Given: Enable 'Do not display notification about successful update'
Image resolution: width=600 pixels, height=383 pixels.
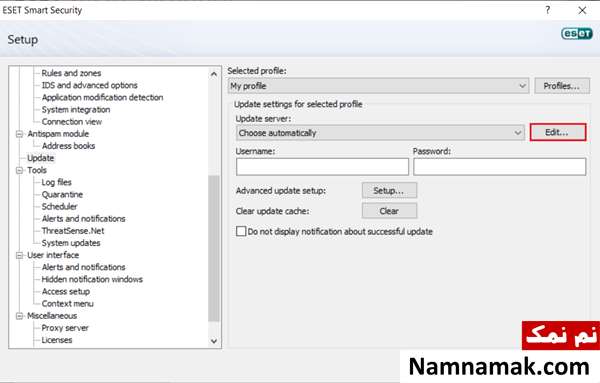Looking at the screenshot, I should tap(241, 231).
